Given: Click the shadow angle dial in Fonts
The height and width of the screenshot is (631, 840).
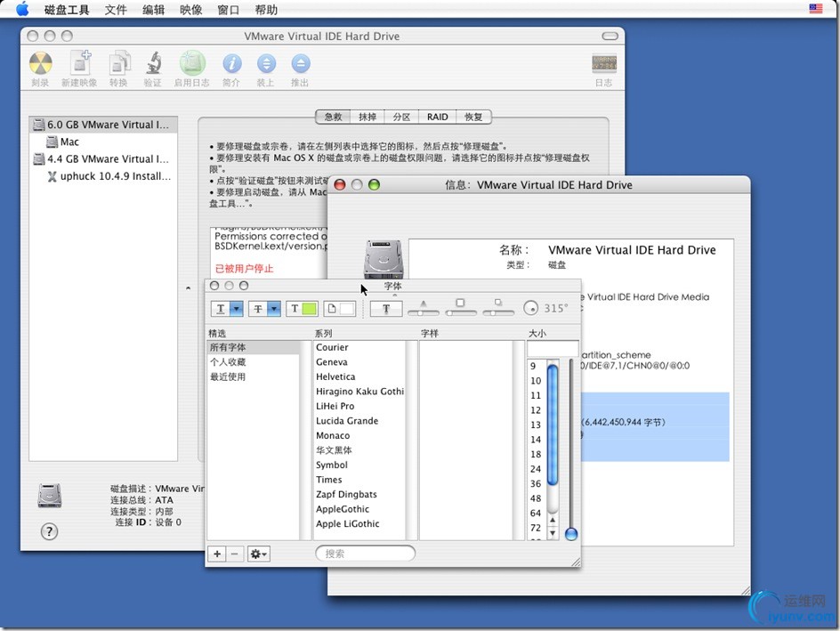Looking at the screenshot, I should (x=530, y=308).
